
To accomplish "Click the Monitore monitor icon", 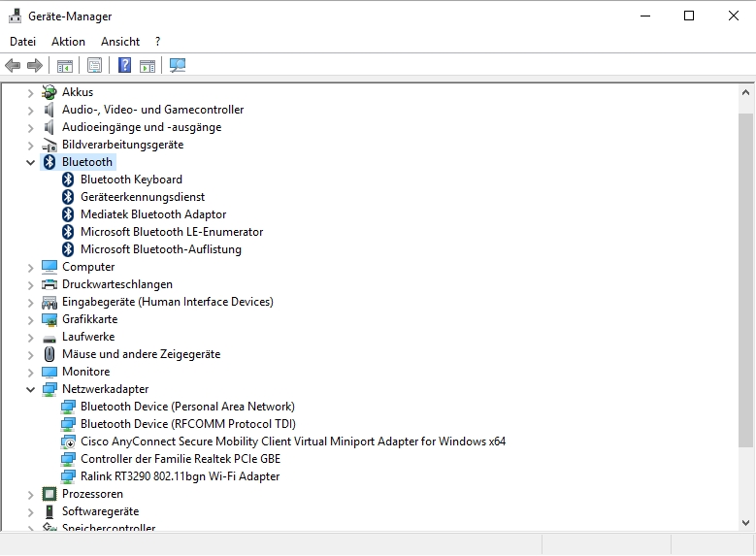I will click(x=49, y=372).
